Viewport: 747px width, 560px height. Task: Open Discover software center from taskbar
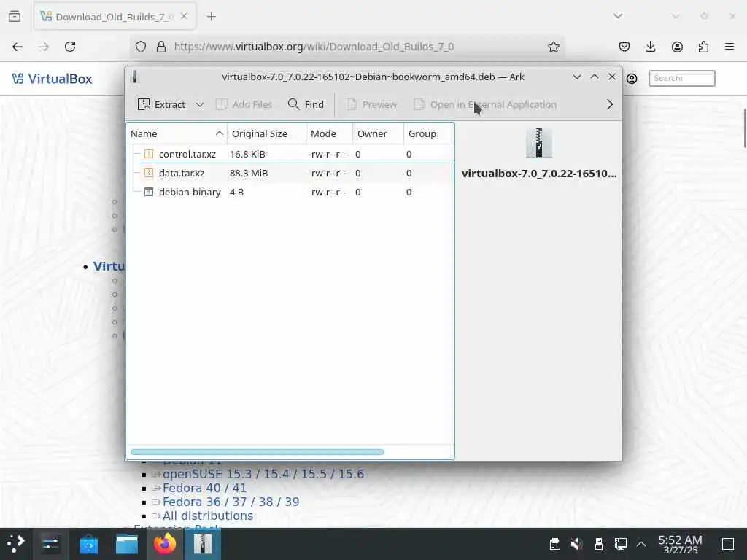(x=88, y=544)
